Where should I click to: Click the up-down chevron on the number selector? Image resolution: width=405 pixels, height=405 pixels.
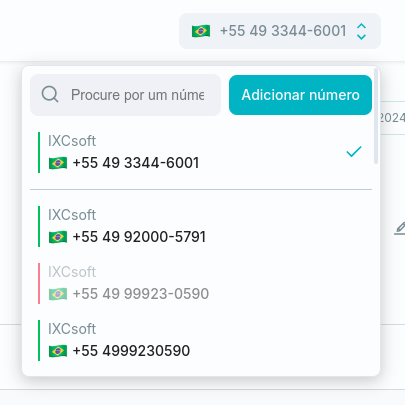361,31
